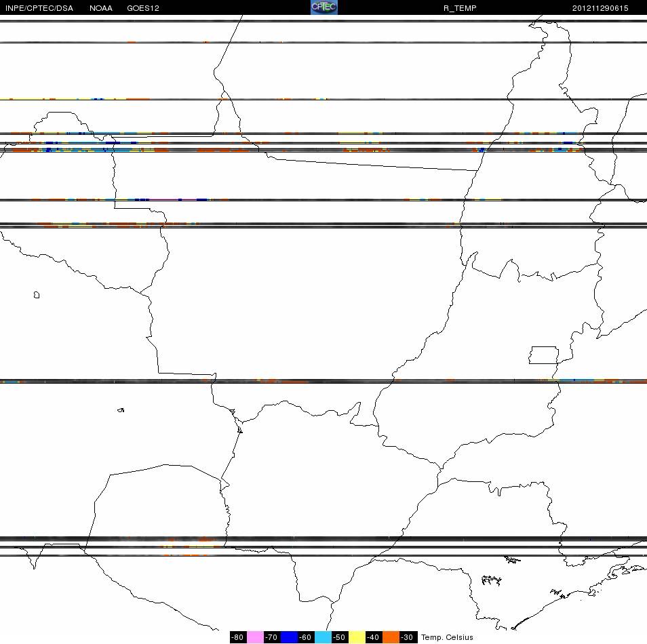
Task: Click the -30 legend value box
Action: pyautogui.click(x=408, y=637)
